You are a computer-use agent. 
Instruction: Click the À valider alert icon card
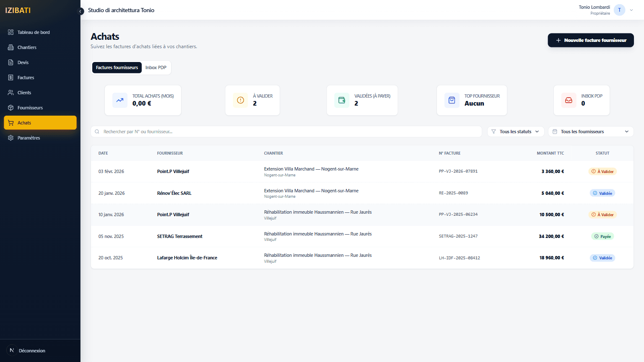click(240, 100)
